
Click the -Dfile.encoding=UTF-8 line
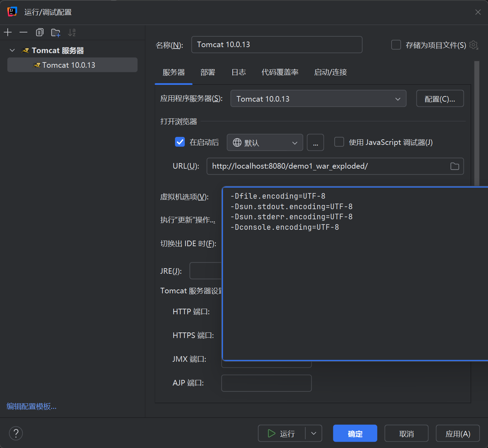coord(278,196)
